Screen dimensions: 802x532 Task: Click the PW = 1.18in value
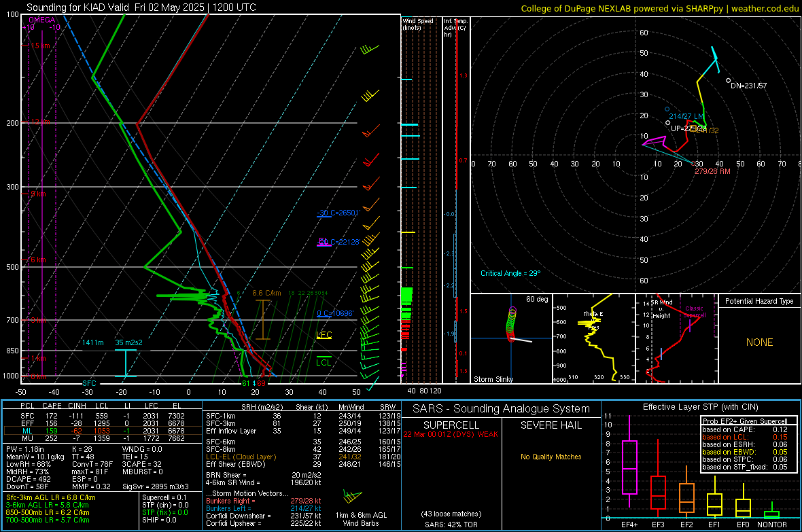(x=25, y=449)
